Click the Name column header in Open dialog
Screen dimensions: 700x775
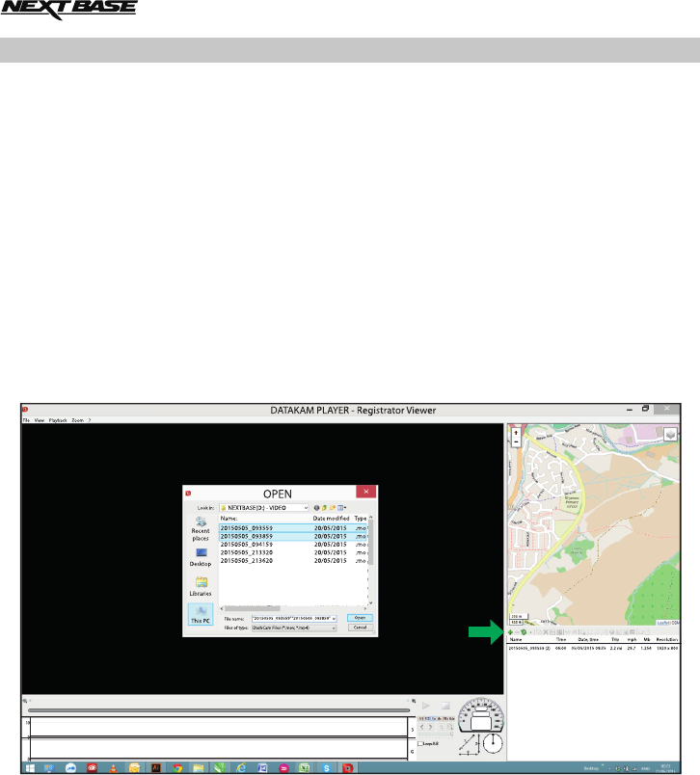[229, 519]
